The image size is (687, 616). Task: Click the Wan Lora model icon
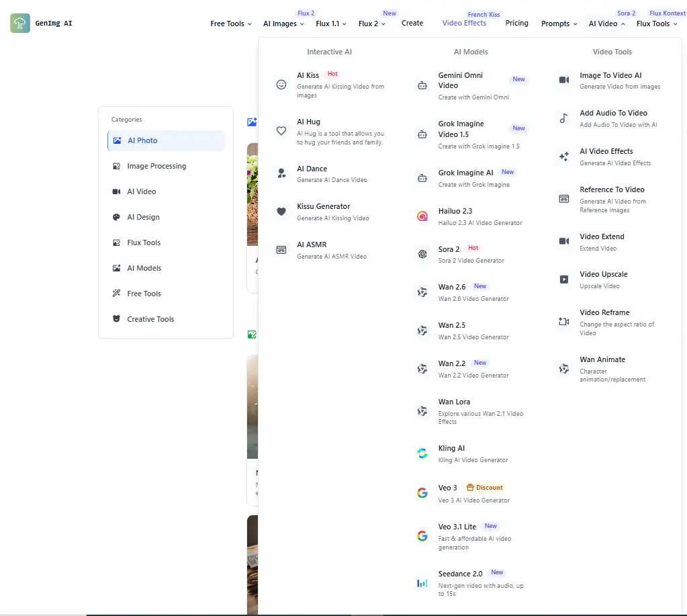pyautogui.click(x=422, y=411)
